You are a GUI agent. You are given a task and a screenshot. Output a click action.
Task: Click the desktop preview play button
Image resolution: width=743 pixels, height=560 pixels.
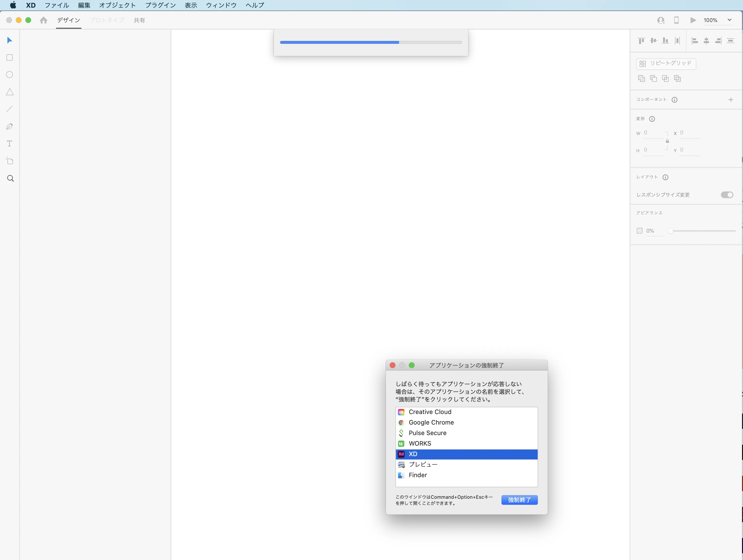[x=693, y=20]
